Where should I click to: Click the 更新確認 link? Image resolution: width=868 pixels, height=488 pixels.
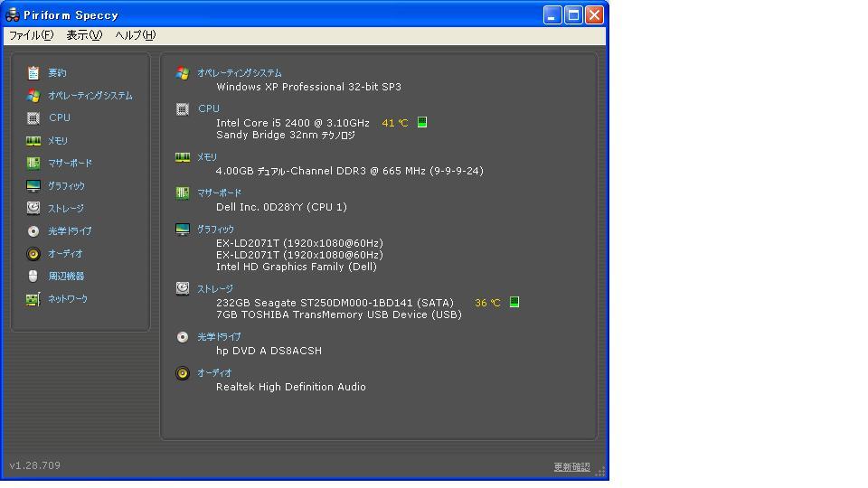coord(571,467)
